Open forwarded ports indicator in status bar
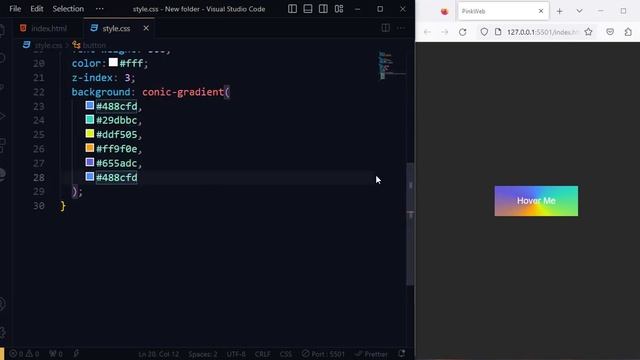The image size is (640, 360). [x=56, y=354]
